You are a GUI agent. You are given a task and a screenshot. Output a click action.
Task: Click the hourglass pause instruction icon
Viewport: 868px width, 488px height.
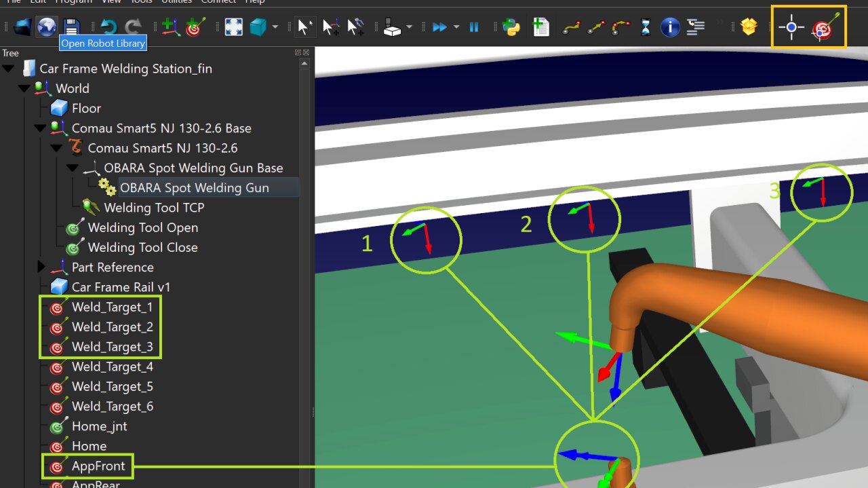point(646,27)
